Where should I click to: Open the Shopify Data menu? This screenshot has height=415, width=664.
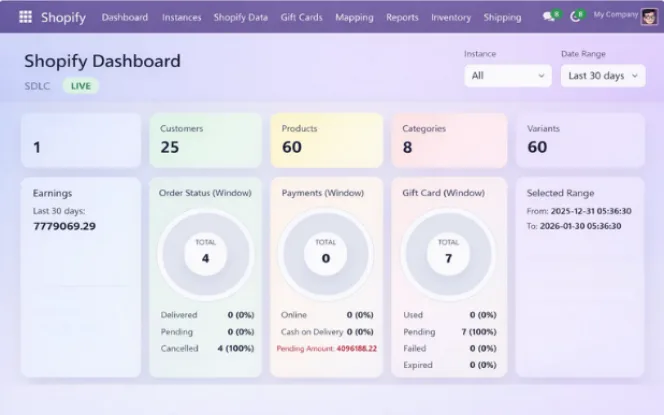click(x=241, y=17)
